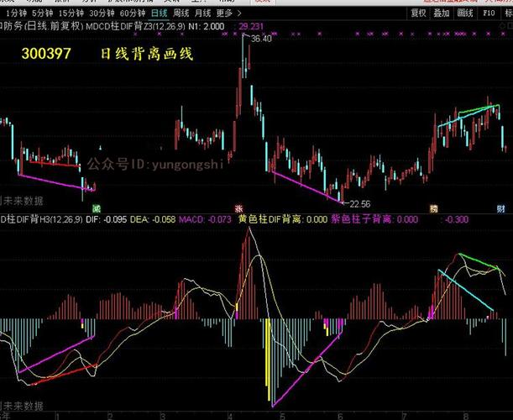Click month 5 on the timeline
513x420 pixels.
tap(282, 417)
